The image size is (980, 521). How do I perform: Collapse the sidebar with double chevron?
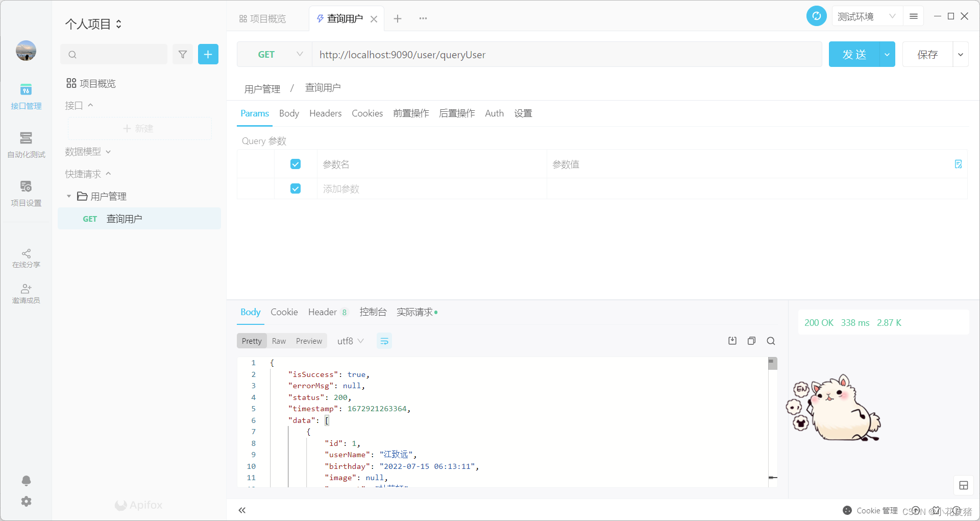tap(242, 510)
